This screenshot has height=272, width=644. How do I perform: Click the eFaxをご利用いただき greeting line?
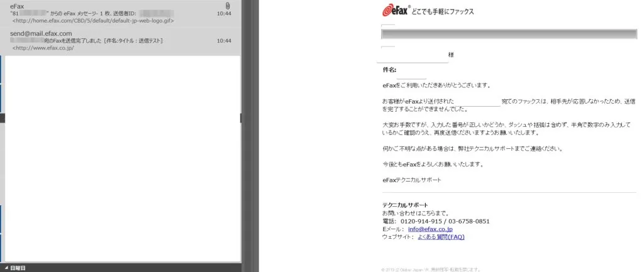coord(436,85)
